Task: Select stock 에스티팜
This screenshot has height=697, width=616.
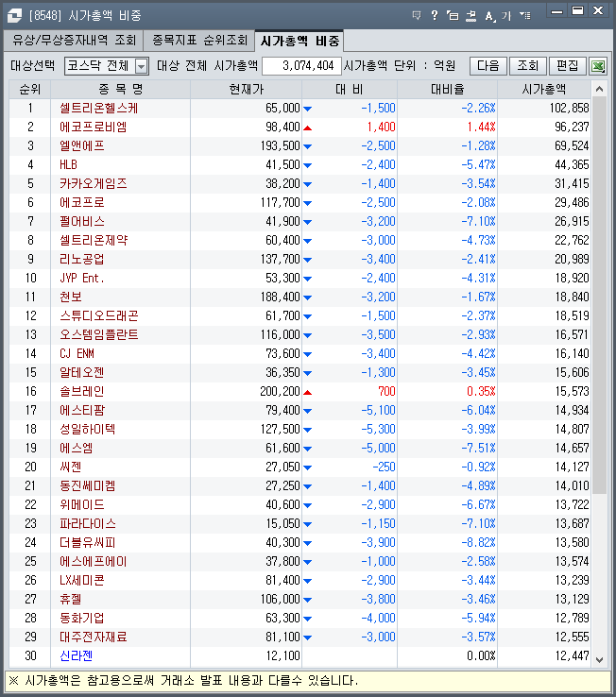Action: click(82, 410)
